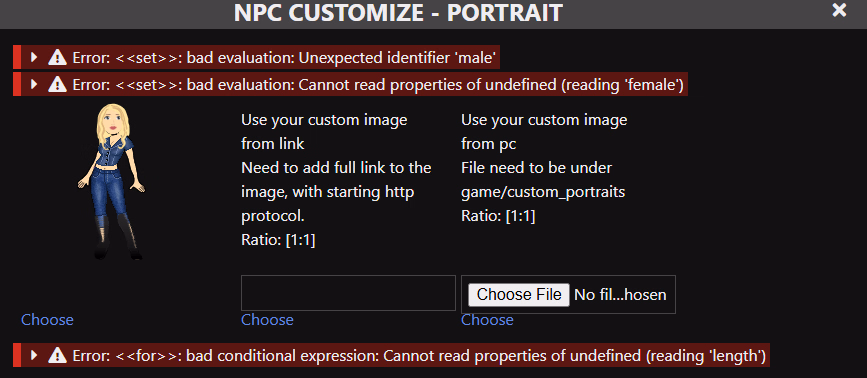Focus the custom image link text field

[348, 293]
